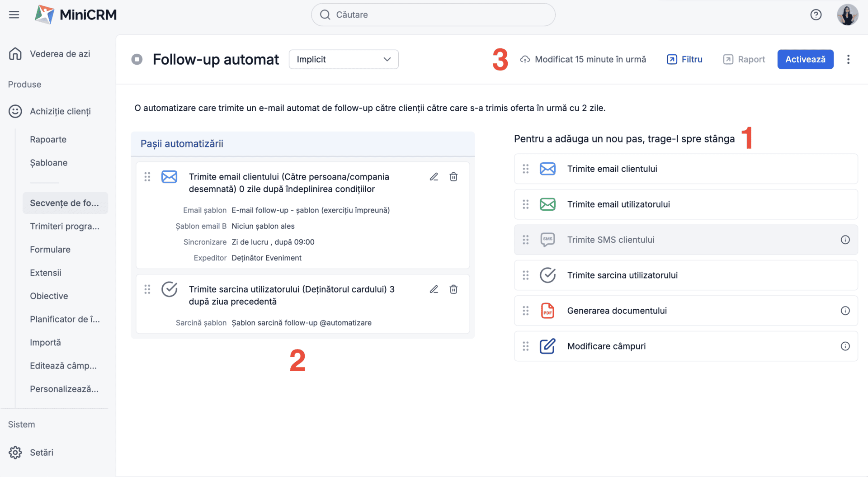The image size is (868, 477).
Task: Open the Raport link
Action: [744, 59]
